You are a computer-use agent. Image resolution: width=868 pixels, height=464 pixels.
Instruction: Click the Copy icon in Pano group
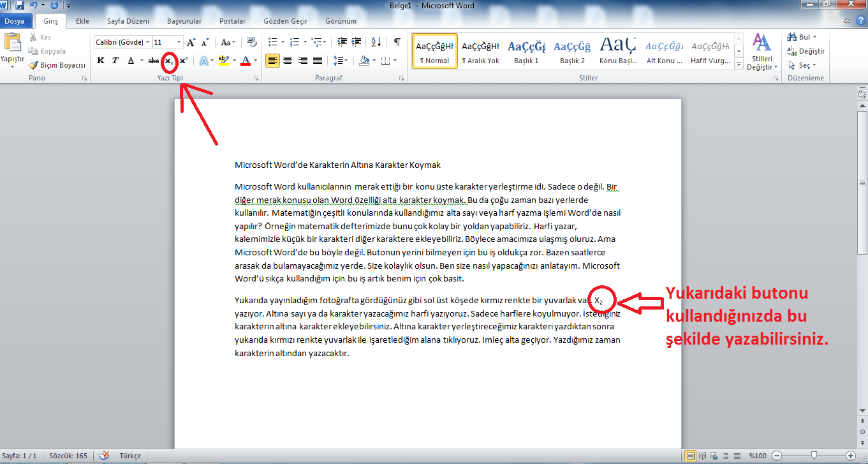tap(33, 51)
